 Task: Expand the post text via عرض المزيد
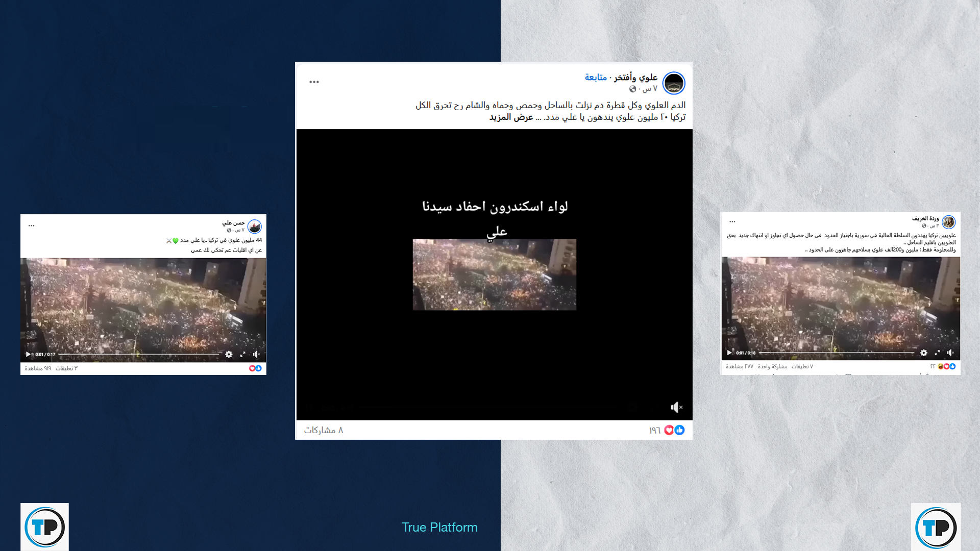(x=511, y=117)
